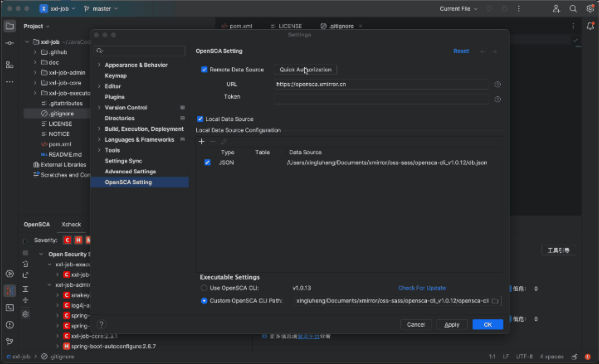Select spring-boot-autoconfigure:2.6.7 vulnerability row
The width and height of the screenshot is (599, 364).
[x=113, y=346]
